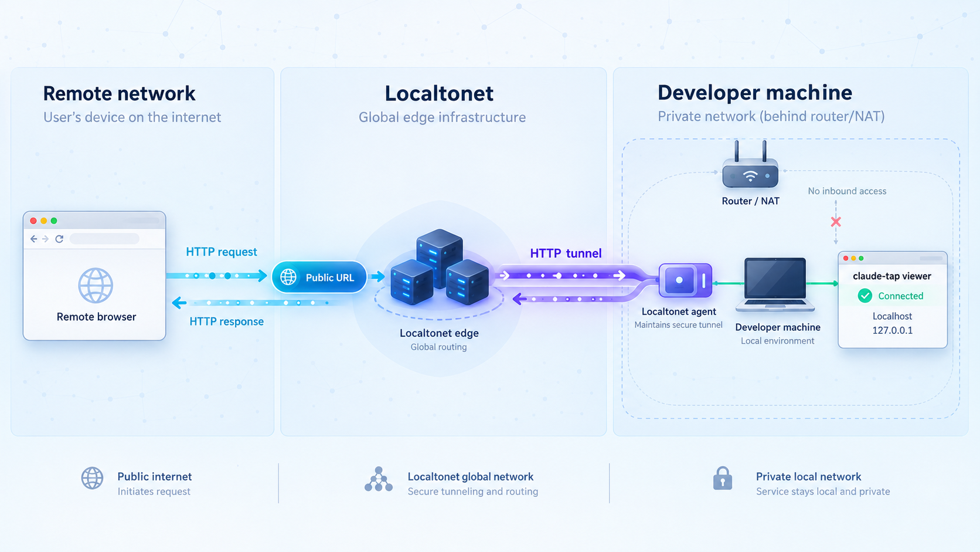Click the "User's device on the internet" subtitle
The height and width of the screenshot is (552, 980).
tap(132, 117)
